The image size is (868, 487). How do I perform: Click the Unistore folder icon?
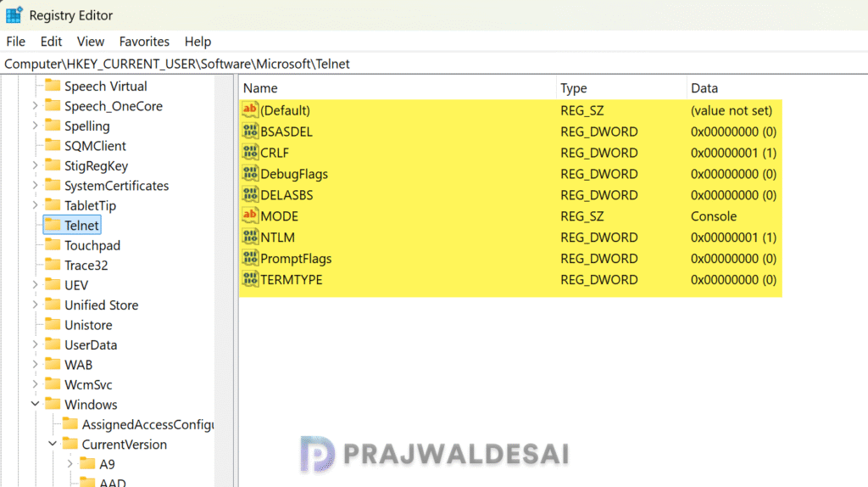coord(53,325)
